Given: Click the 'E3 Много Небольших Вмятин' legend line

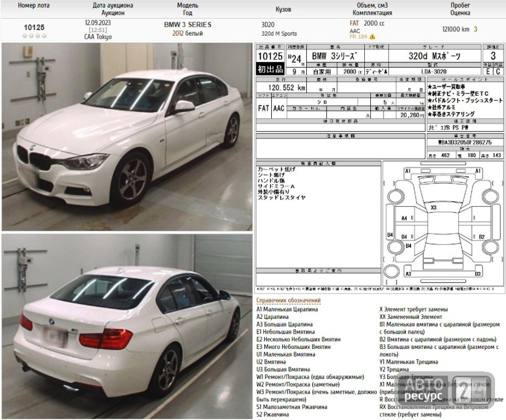Looking at the screenshot, I should tap(294, 347).
